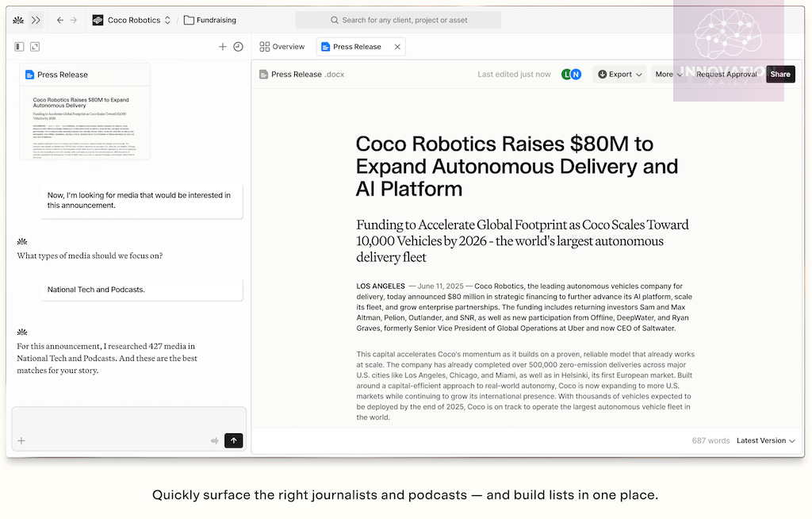
Task: Close the Press Release tab
Action: coord(397,47)
